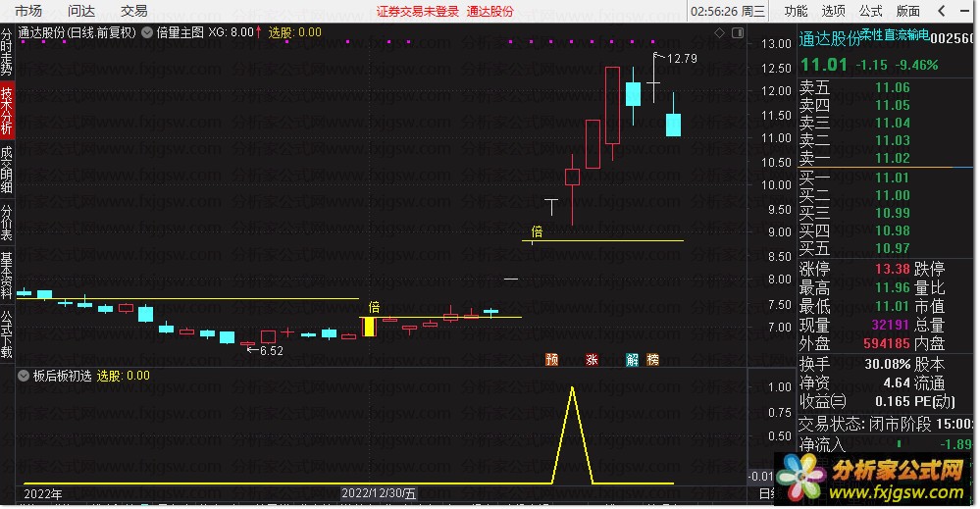Click the 2022年 label on the time axis
The image size is (980, 509).
click(x=42, y=494)
